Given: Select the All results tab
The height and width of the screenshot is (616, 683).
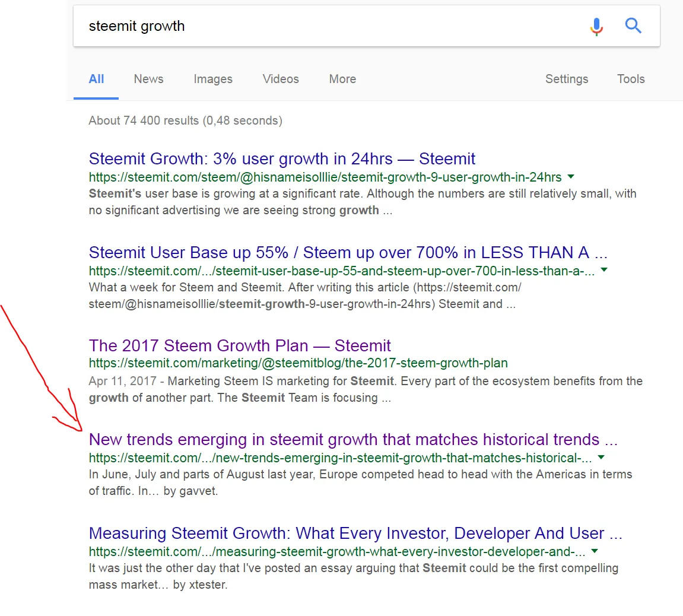Looking at the screenshot, I should 96,79.
